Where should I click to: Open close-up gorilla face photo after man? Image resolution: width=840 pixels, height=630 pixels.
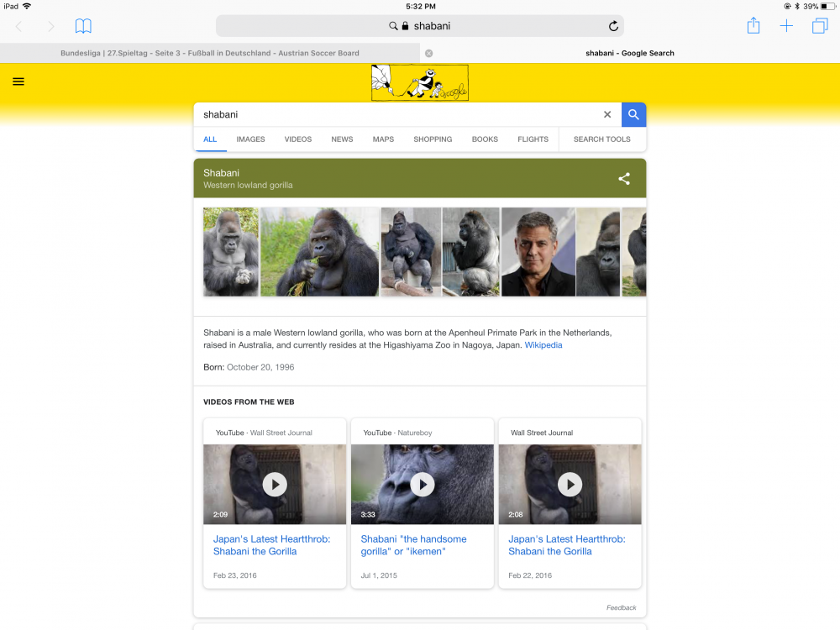tap(598, 252)
